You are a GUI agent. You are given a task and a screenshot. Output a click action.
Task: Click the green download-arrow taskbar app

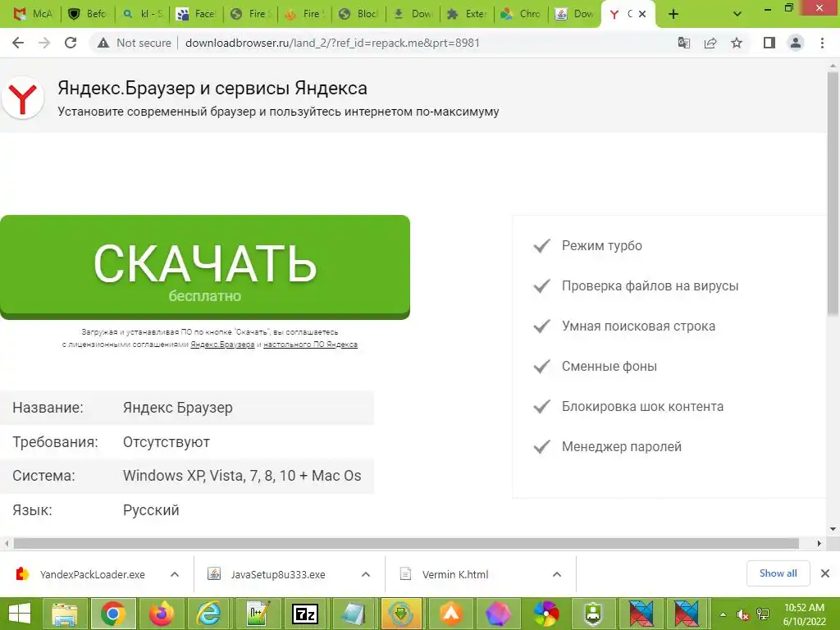pos(400,614)
